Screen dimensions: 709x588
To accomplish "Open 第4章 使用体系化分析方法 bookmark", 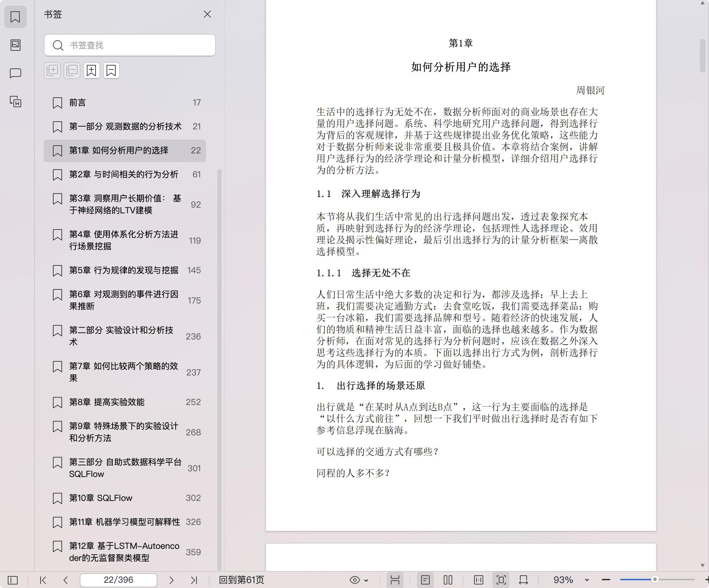I will tap(125, 240).
